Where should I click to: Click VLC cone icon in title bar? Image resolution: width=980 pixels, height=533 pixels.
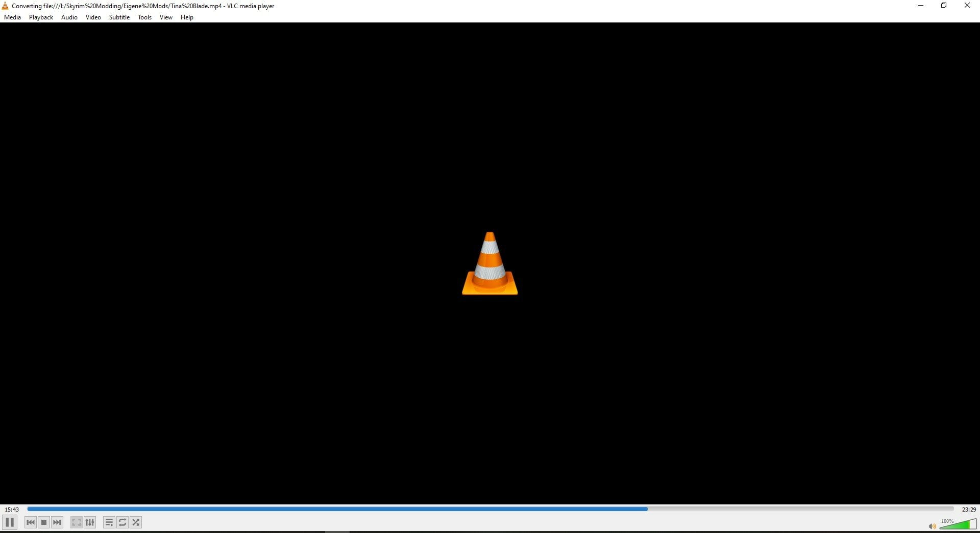pos(5,6)
